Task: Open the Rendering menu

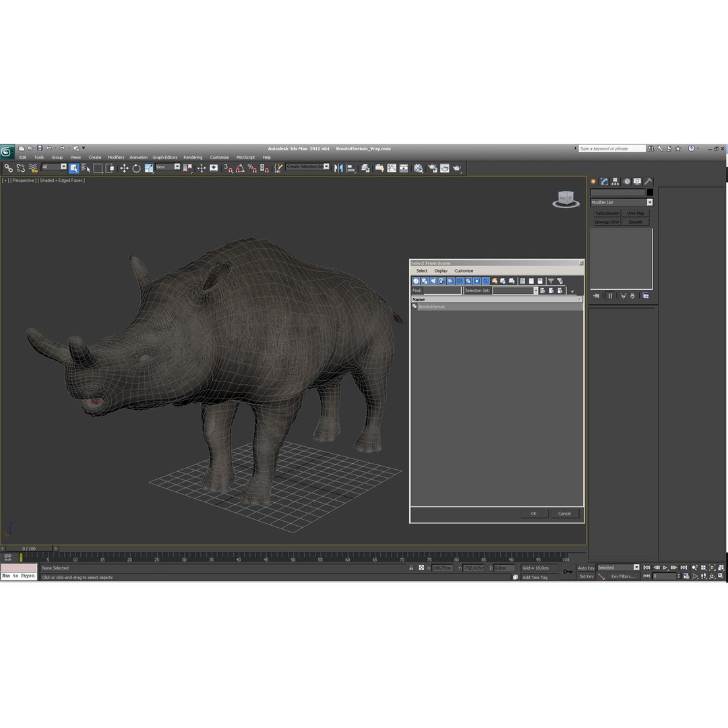Action: point(193,157)
